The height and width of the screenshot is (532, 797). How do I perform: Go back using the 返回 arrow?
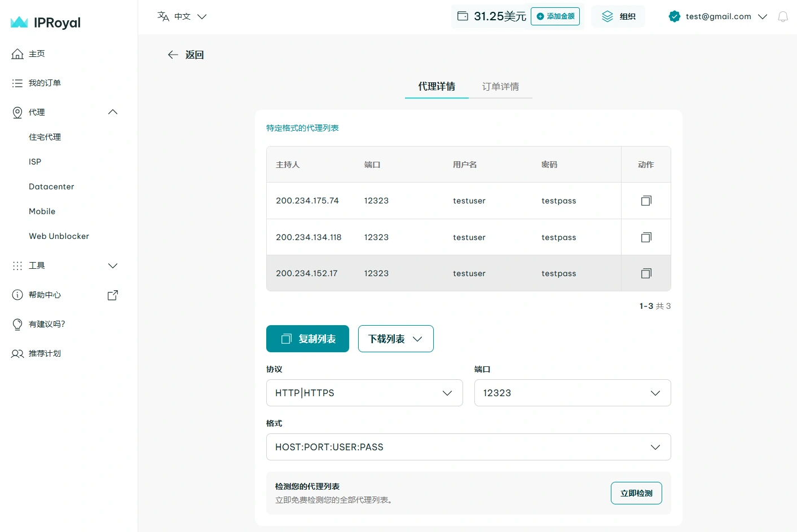tap(173, 55)
